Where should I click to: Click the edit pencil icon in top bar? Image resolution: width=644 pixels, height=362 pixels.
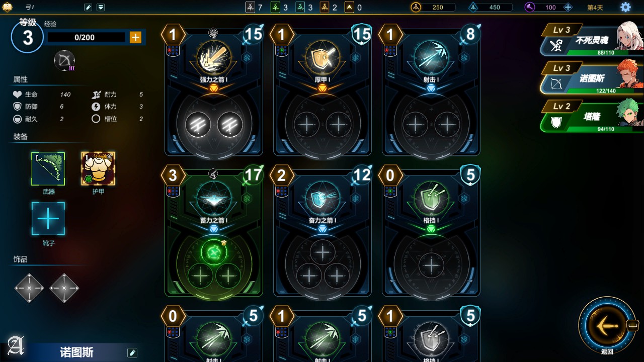pyautogui.click(x=88, y=7)
